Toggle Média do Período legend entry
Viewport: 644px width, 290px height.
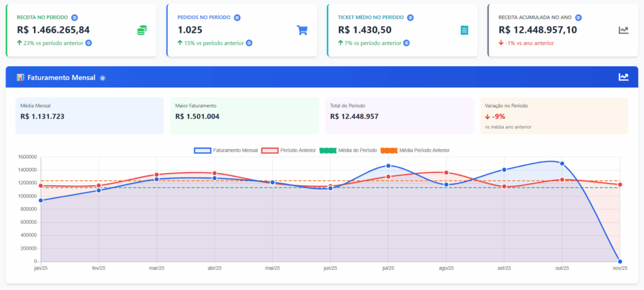(x=348, y=150)
